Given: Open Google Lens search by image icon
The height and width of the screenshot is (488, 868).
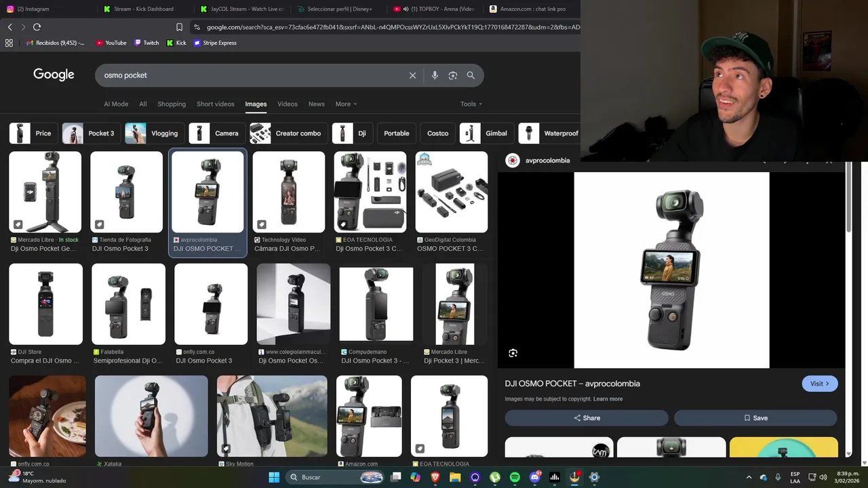Looking at the screenshot, I should [x=453, y=75].
